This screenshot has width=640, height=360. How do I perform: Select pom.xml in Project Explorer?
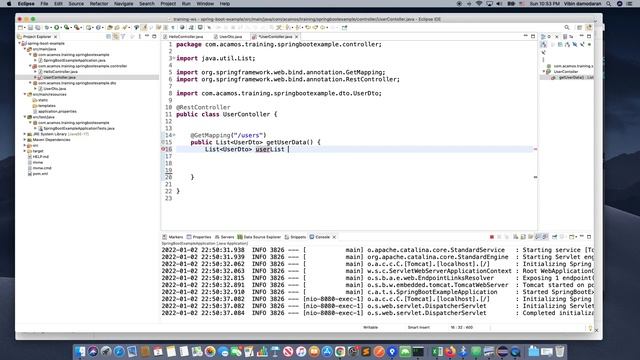click(40, 174)
